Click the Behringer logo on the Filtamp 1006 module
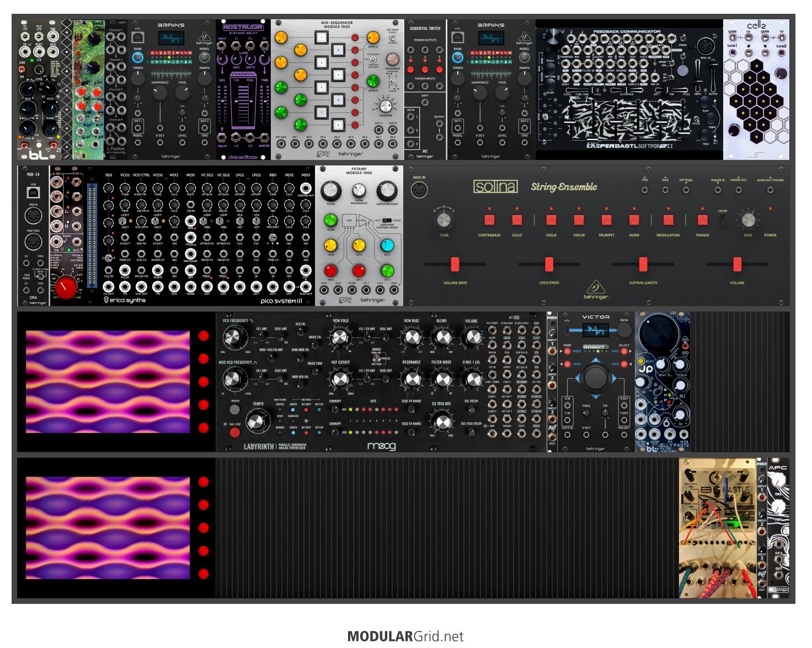Viewport: 812px width, 648px height. [x=373, y=300]
